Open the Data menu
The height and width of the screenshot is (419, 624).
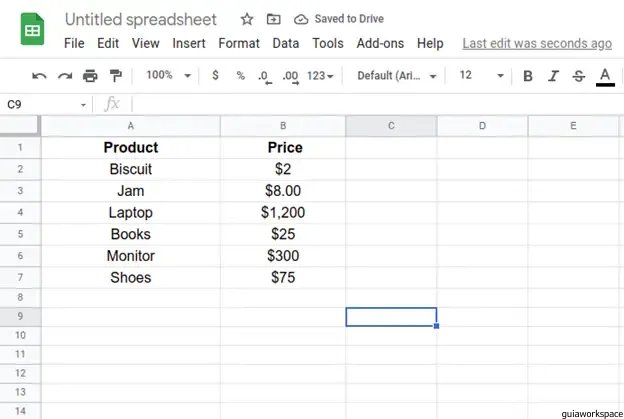point(286,43)
